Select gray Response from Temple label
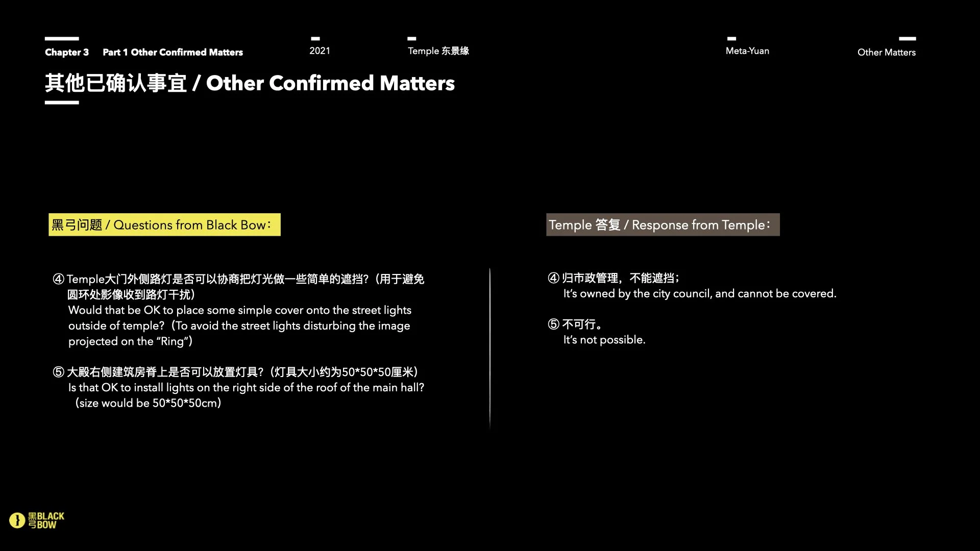The image size is (980, 551). coord(663,225)
